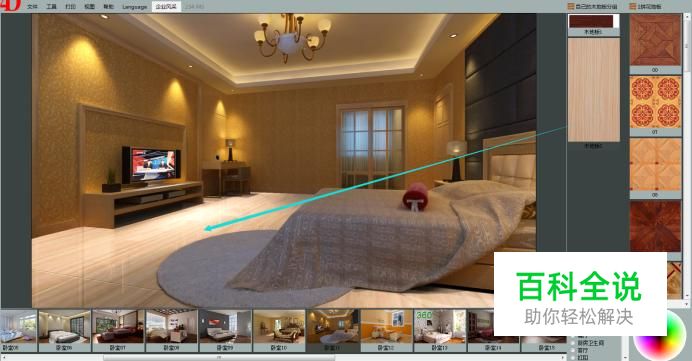The height and width of the screenshot is (361, 692).
Task: Load the 卧室13 scene with 360 badge
Action: click(440, 330)
